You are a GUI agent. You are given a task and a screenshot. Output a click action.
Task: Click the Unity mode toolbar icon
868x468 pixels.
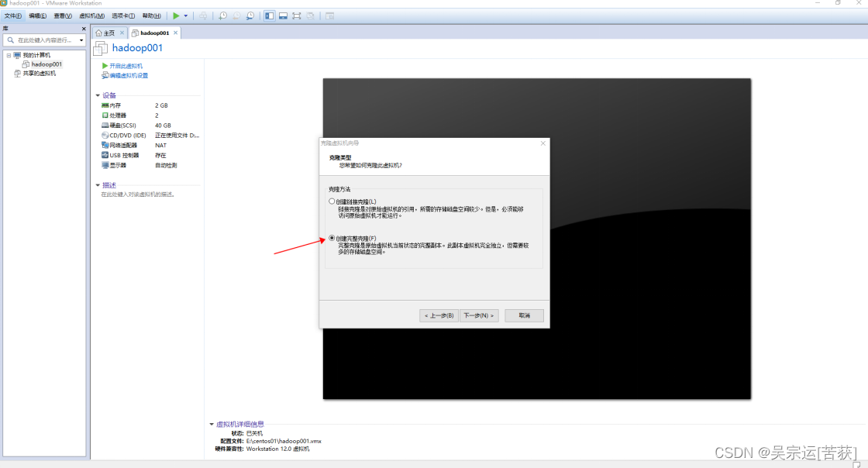coord(311,16)
